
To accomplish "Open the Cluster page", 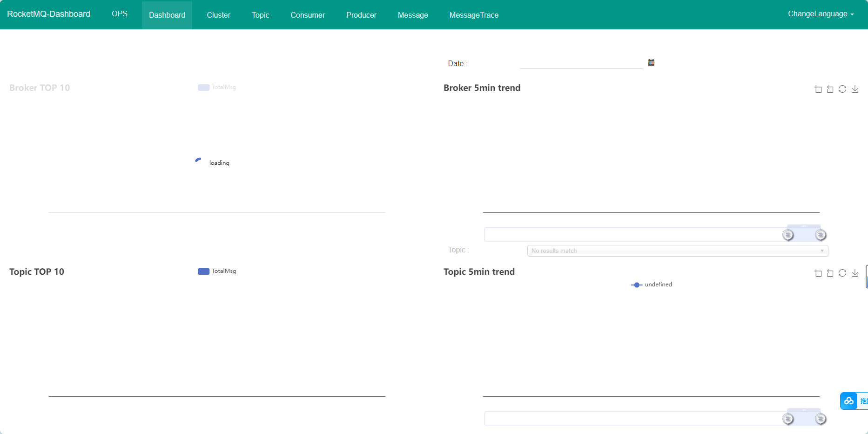I will click(x=219, y=15).
